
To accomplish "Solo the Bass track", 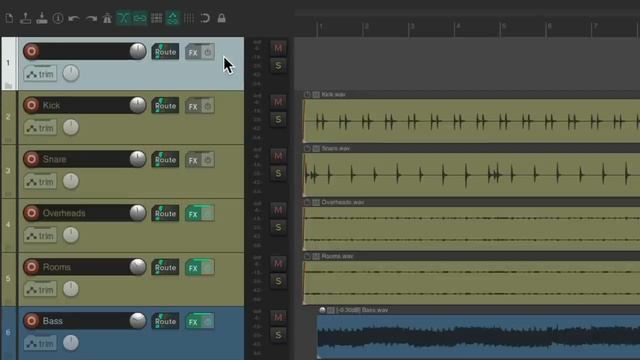I will 278,335.
